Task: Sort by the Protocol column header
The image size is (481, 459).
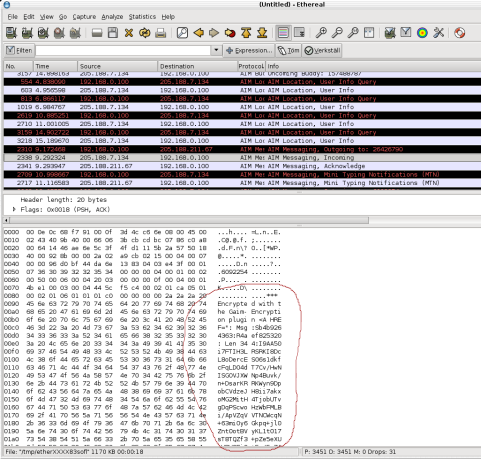Action: [251, 66]
